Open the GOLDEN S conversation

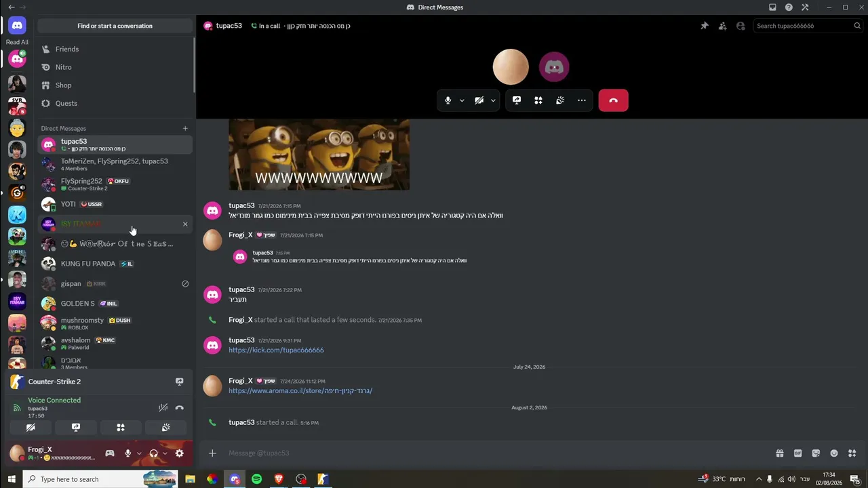click(x=115, y=304)
